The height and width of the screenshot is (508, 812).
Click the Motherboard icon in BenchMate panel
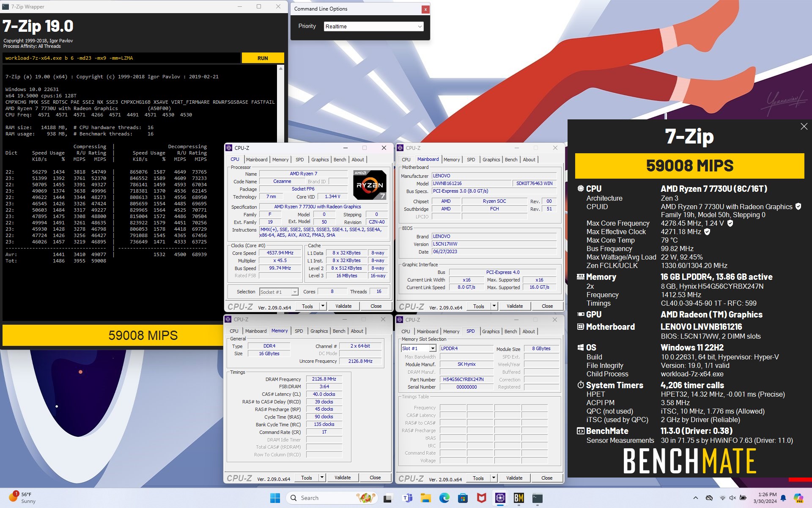[x=581, y=326]
